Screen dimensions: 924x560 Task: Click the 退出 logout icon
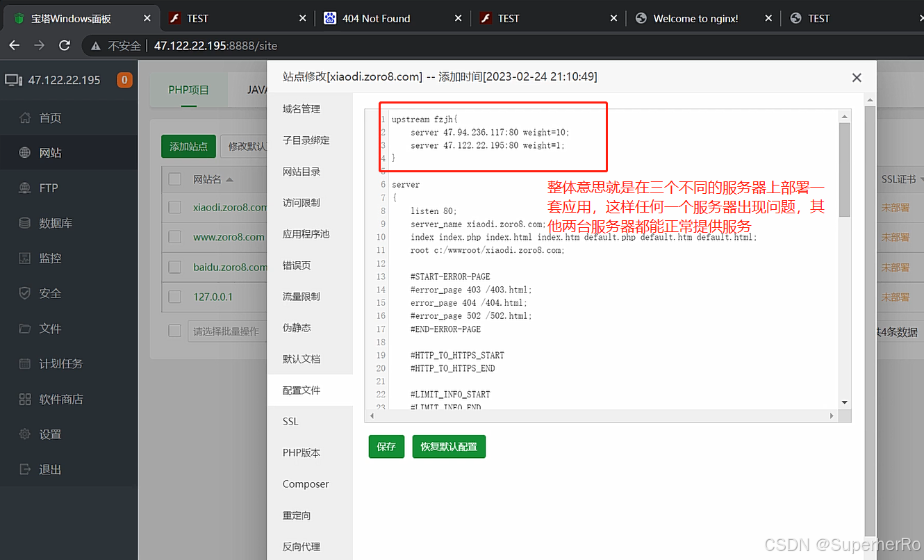25,469
